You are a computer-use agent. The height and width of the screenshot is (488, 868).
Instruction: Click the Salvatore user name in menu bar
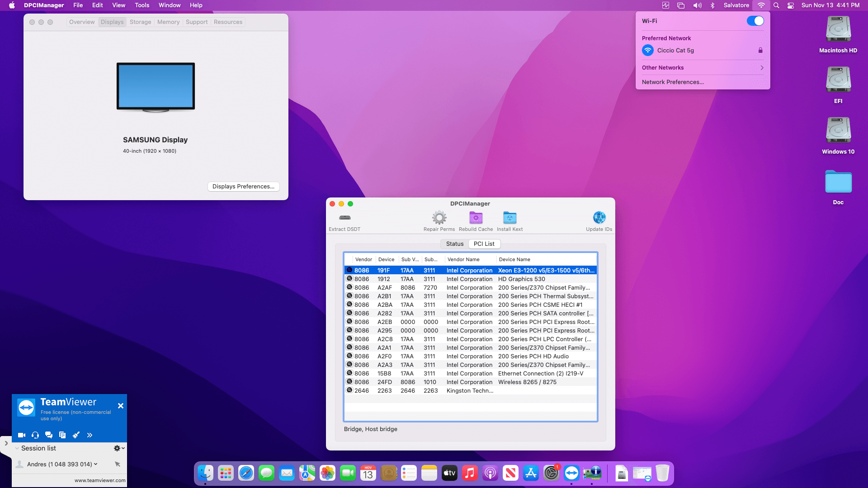click(x=736, y=5)
